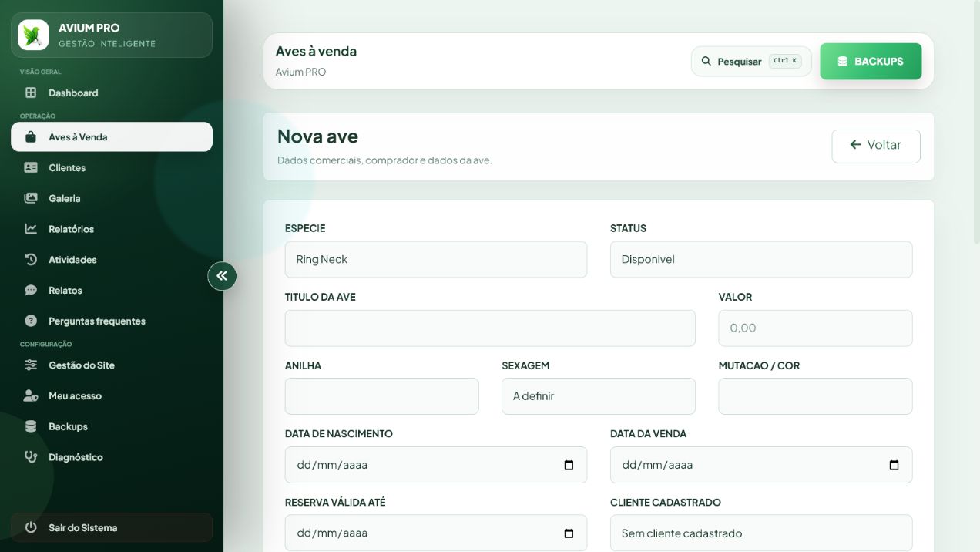Click the Diagnóstico stethoscope icon
This screenshot has height=552, width=980.
pyautogui.click(x=31, y=457)
